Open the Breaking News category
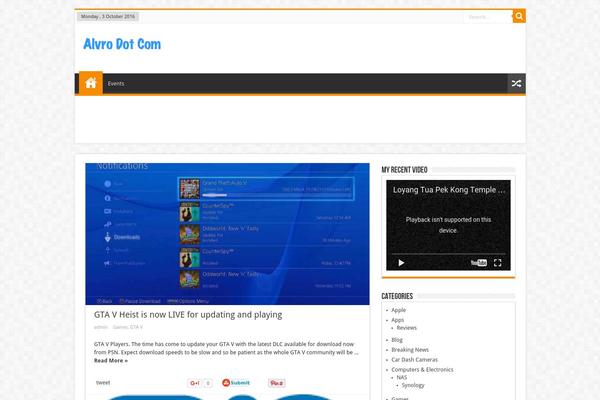 410,350
